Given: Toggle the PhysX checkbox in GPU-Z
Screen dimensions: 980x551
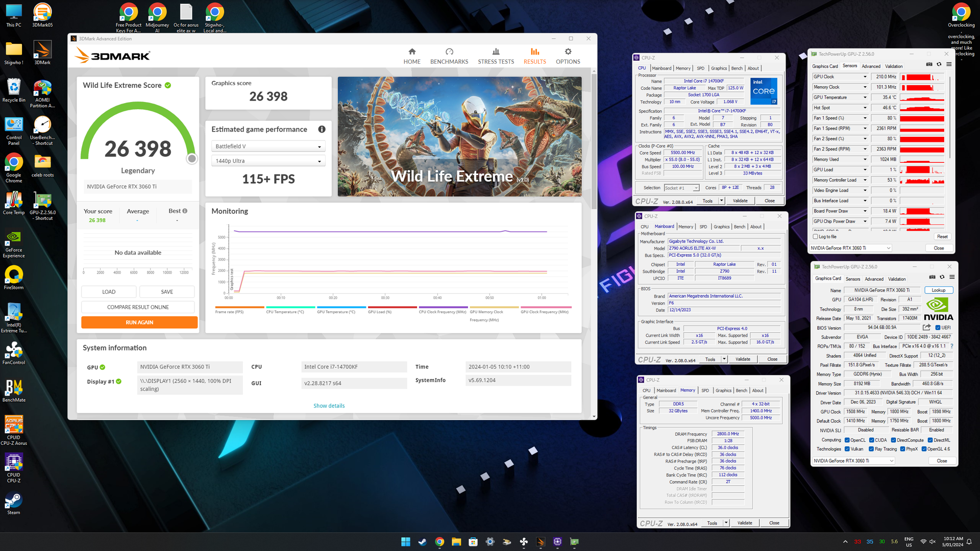Looking at the screenshot, I should 902,449.
